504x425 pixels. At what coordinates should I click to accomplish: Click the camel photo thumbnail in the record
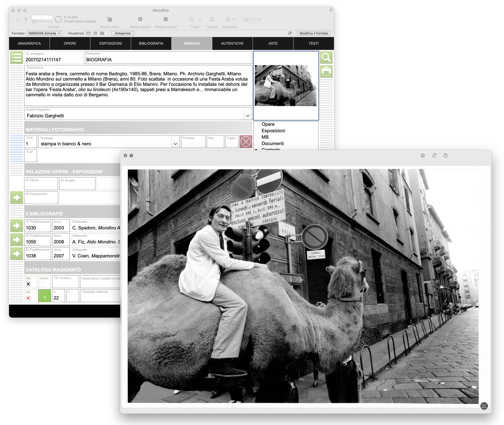(x=286, y=86)
